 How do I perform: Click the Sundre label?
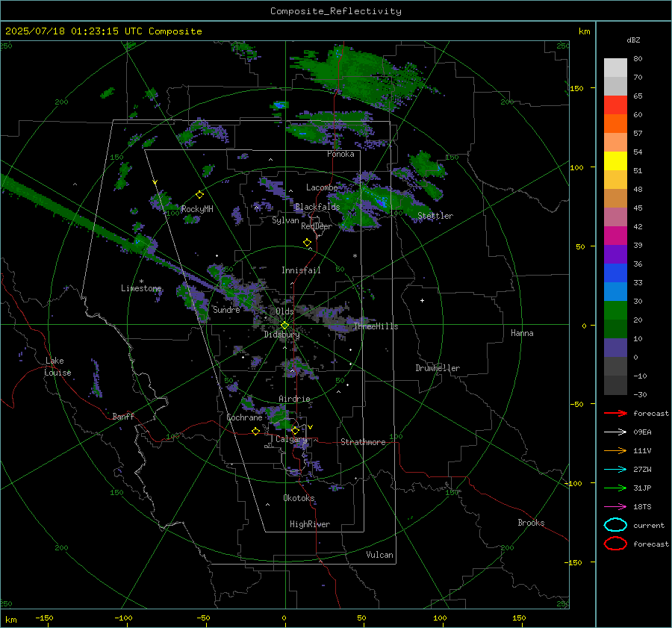coord(226,310)
